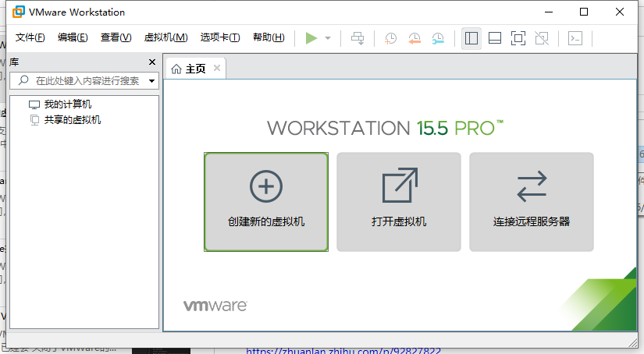Image resolution: width=644 pixels, height=354 pixels.
Task: Toggle the library sidebar view icon
Action: point(471,38)
